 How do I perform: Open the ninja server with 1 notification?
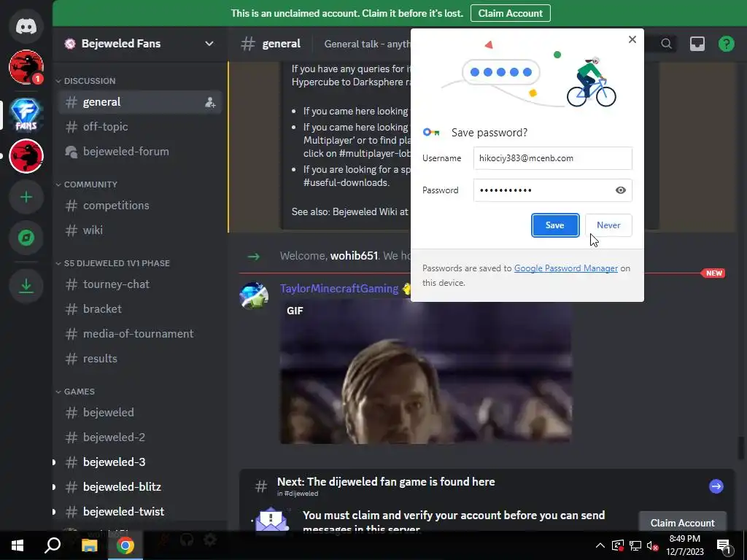[26, 67]
